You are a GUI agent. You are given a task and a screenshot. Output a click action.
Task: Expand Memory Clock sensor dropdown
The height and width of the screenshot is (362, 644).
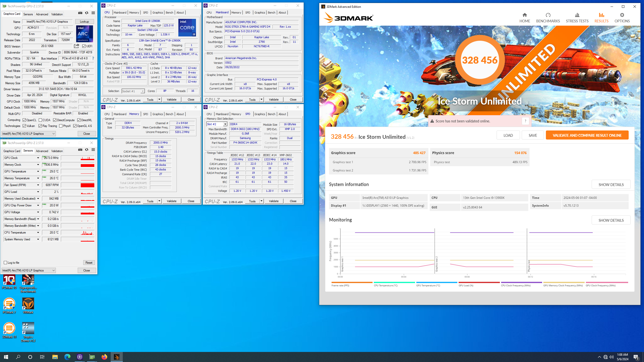coord(38,165)
